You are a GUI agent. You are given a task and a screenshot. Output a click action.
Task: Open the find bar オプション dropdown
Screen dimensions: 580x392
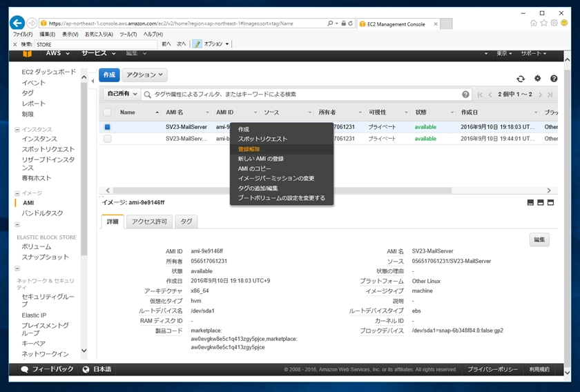pos(216,44)
